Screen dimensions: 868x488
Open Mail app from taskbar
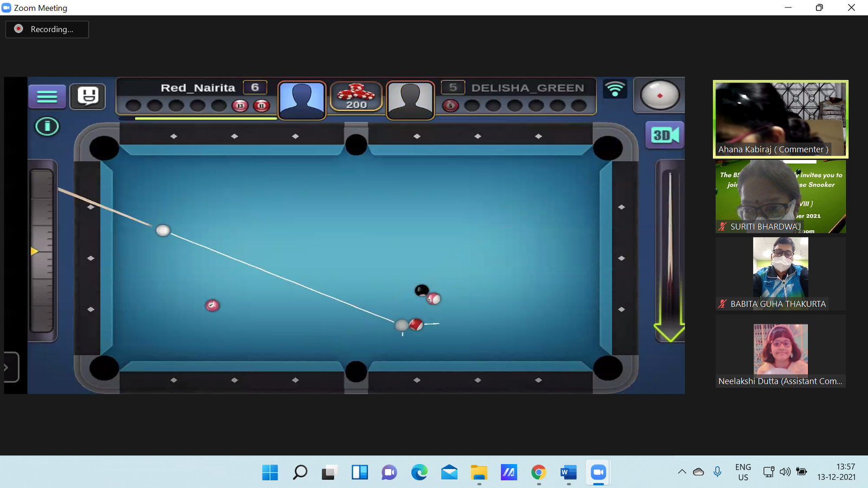(x=449, y=473)
